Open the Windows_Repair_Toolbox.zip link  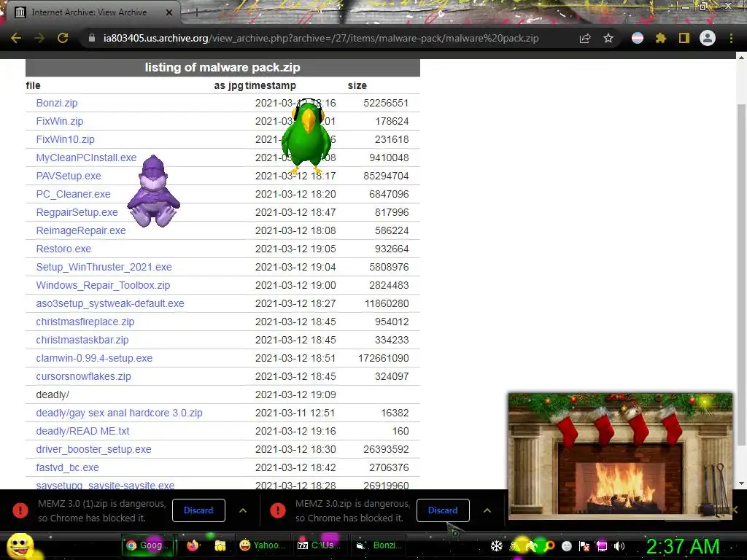coord(103,285)
